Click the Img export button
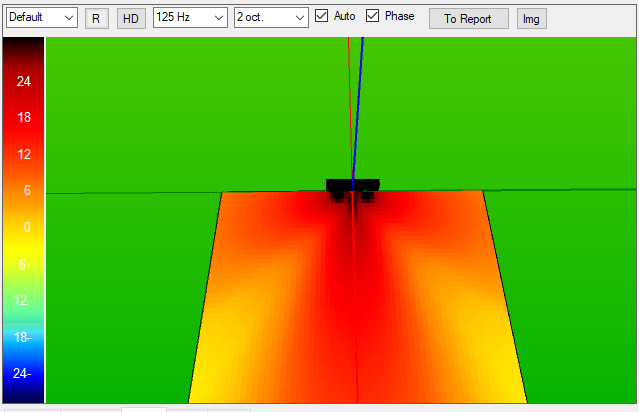This screenshot has height=412, width=639. tap(531, 19)
